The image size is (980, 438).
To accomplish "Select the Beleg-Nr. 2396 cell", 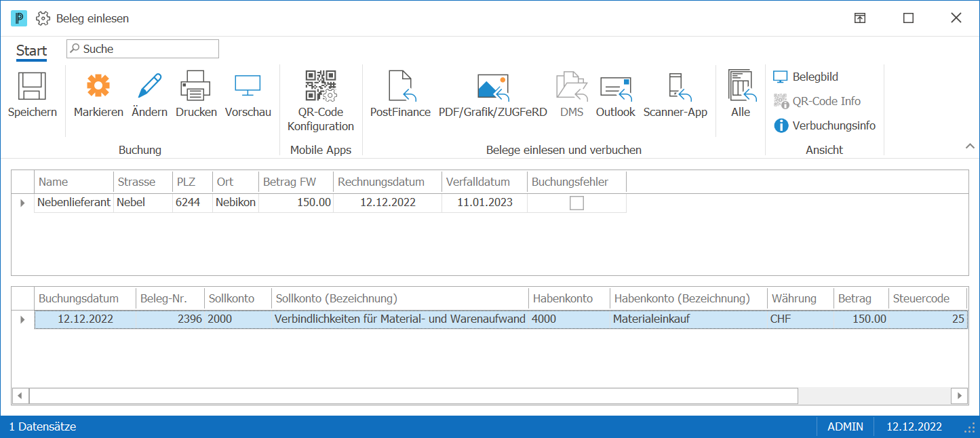I will click(x=170, y=319).
